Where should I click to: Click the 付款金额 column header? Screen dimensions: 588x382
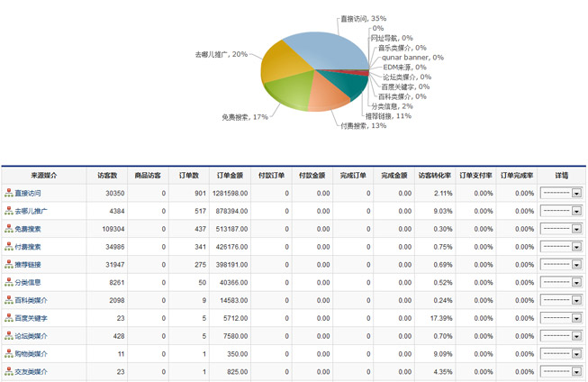(x=312, y=176)
